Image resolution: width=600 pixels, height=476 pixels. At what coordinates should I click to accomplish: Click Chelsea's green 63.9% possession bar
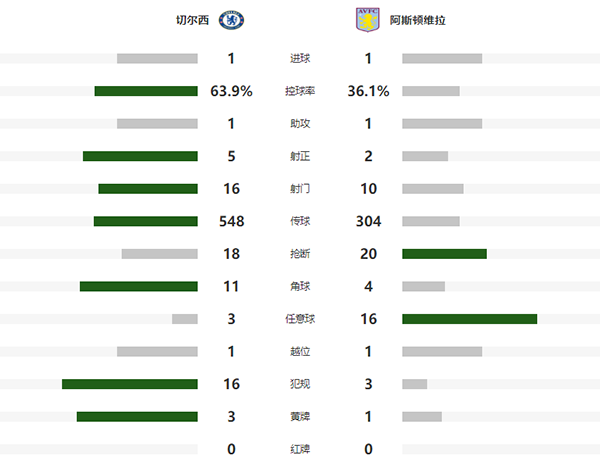click(x=146, y=91)
